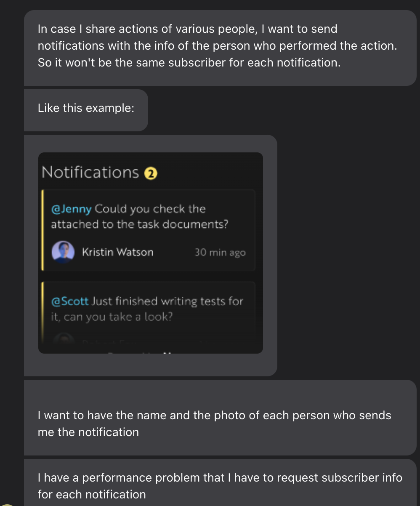Viewport: 420px width, 506px height.
Task: Click the yellow unread indicator bar on Jenny's notification
Action: 42,229
